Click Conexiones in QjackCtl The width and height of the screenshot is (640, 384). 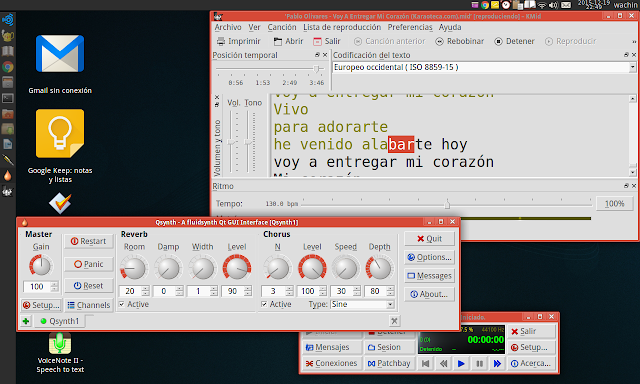point(331,363)
